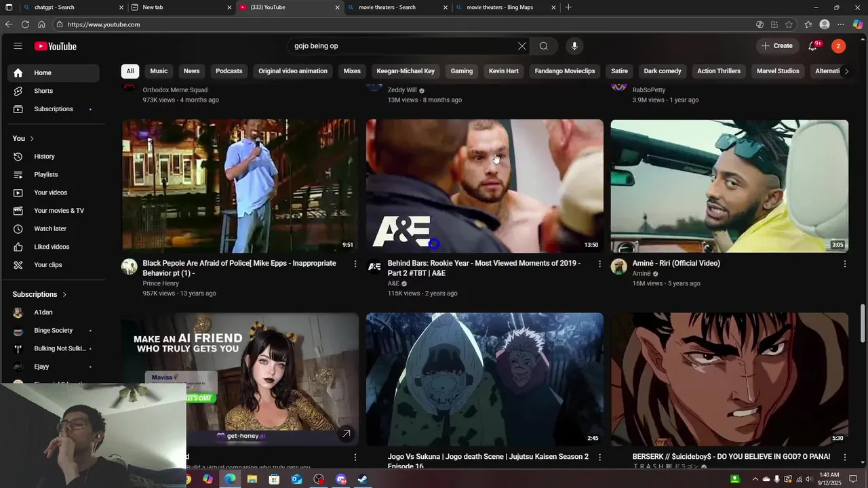Play the BERSERK video thumbnail
This screenshot has height=488, width=868.
coord(729,380)
